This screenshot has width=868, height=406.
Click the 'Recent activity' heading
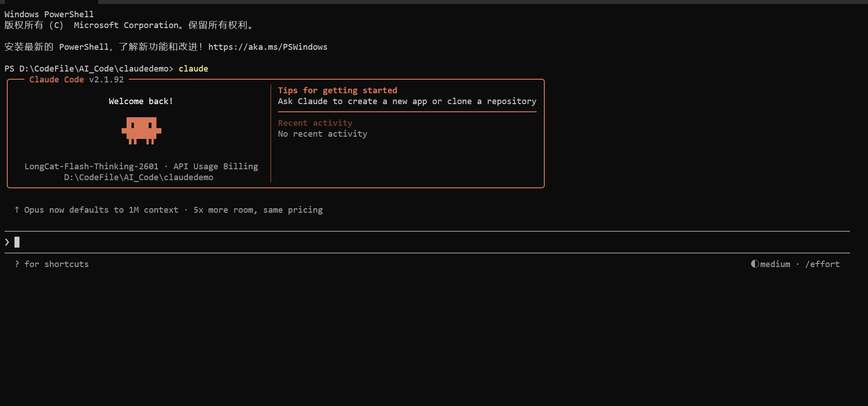(x=315, y=123)
